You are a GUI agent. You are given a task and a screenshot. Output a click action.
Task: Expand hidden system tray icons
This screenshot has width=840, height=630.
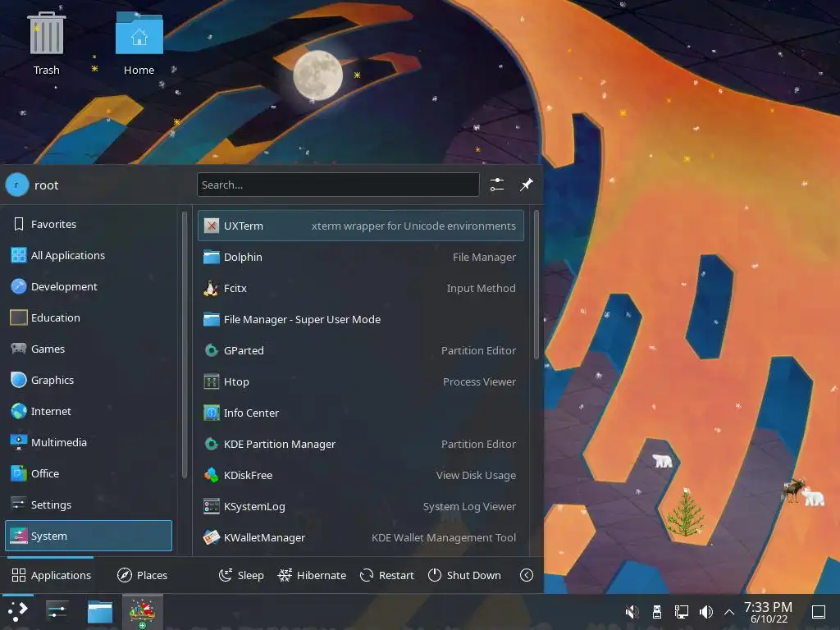729,612
